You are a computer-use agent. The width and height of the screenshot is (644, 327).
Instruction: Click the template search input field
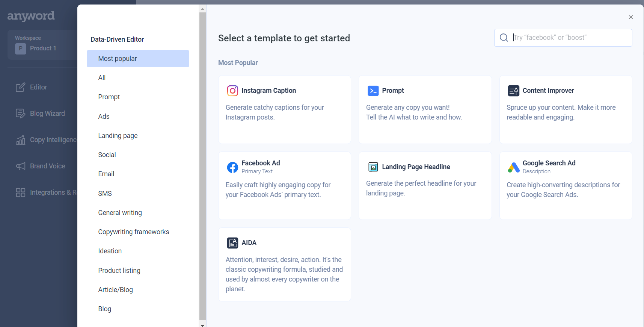570,38
